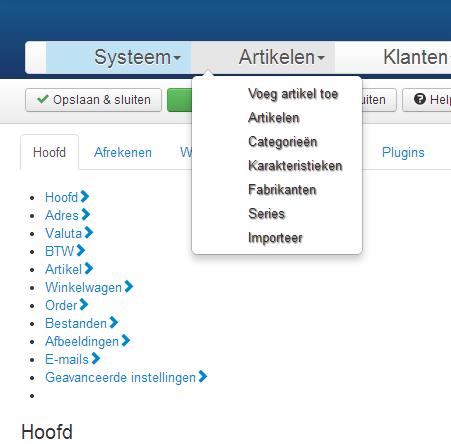The width and height of the screenshot is (451, 444).
Task: Open the Bestanden settings link
Action: click(76, 323)
